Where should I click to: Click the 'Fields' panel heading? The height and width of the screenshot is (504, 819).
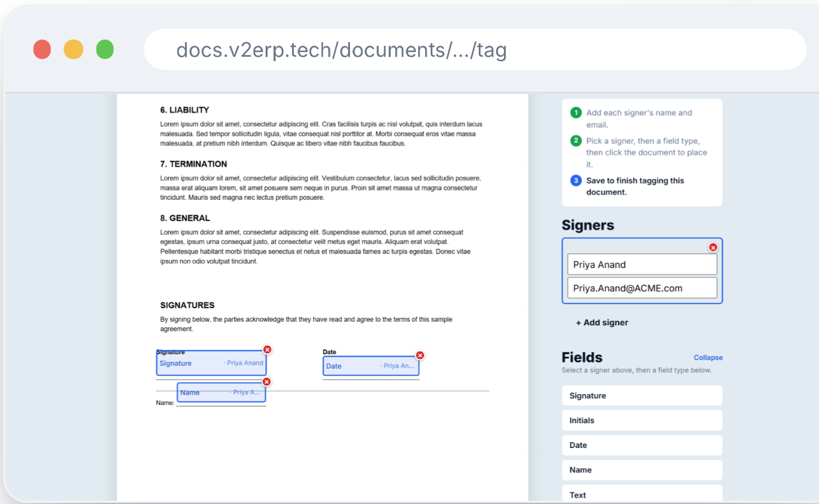(x=582, y=357)
